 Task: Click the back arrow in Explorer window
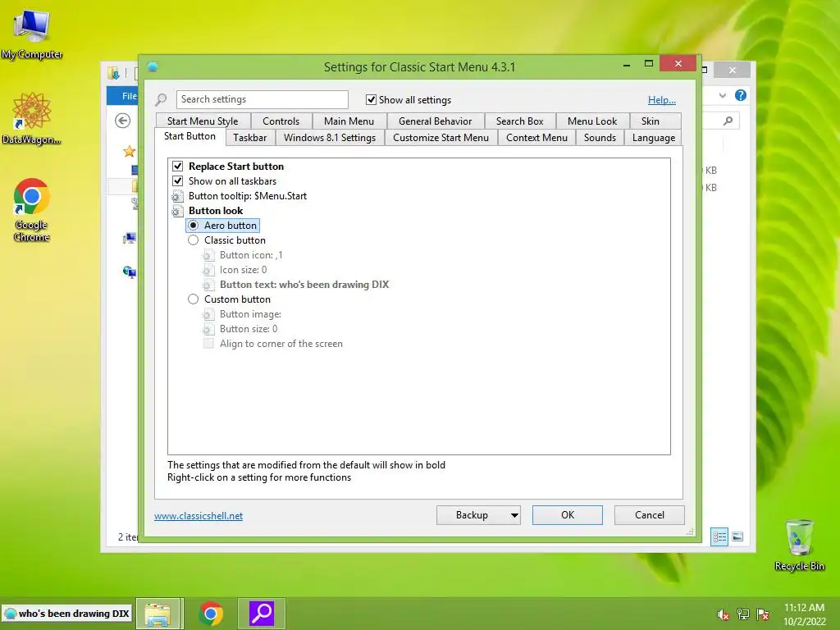(x=123, y=121)
